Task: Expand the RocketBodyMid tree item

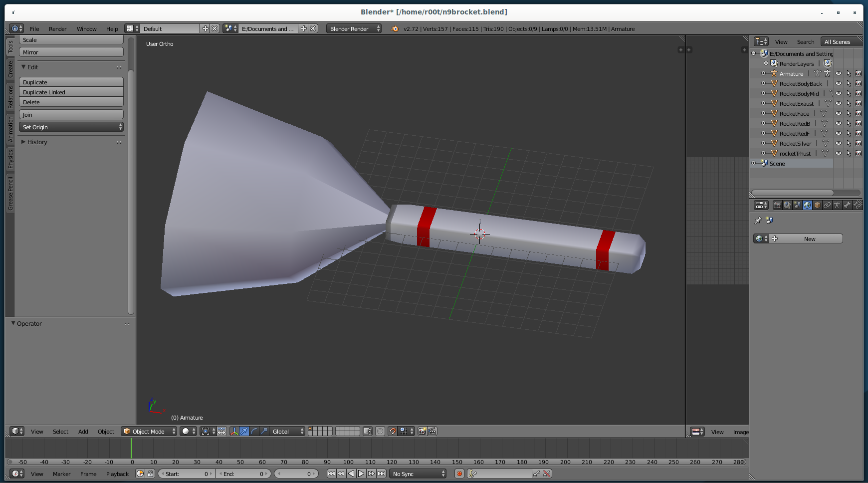Action: 763,93
